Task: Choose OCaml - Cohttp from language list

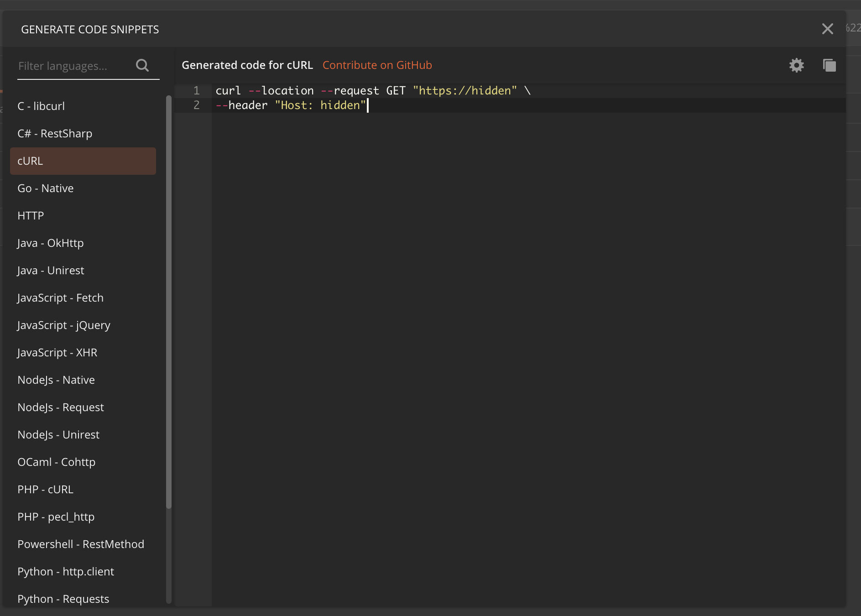Action: pos(56,462)
